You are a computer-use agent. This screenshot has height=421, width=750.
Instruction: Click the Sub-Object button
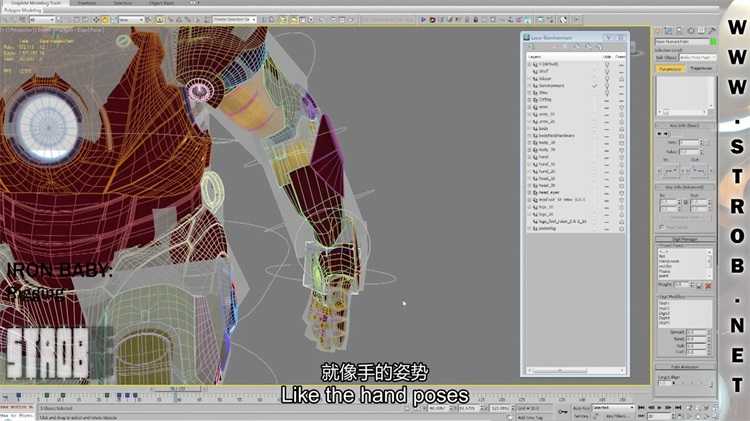[666, 57]
